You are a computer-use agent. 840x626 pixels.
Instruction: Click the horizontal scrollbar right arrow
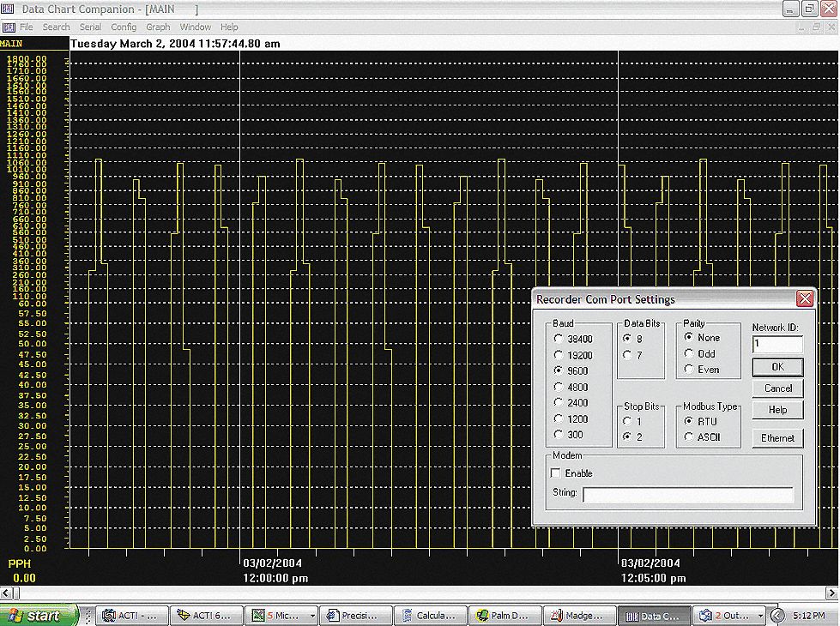[831, 593]
